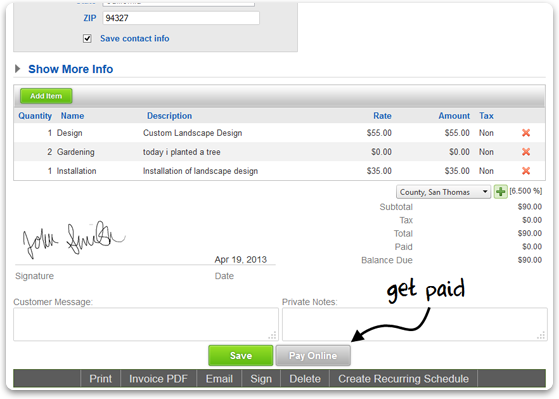
Task: Click the Description column header
Action: 169,116
